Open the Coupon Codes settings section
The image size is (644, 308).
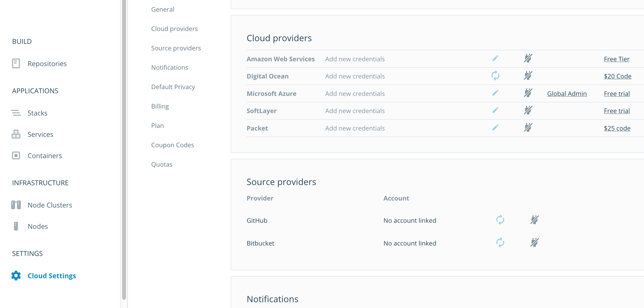click(x=172, y=145)
